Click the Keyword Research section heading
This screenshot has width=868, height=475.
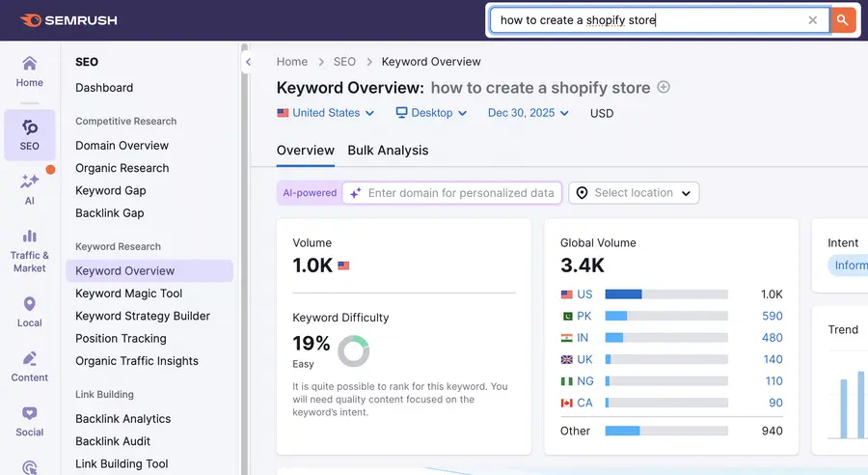coord(118,246)
